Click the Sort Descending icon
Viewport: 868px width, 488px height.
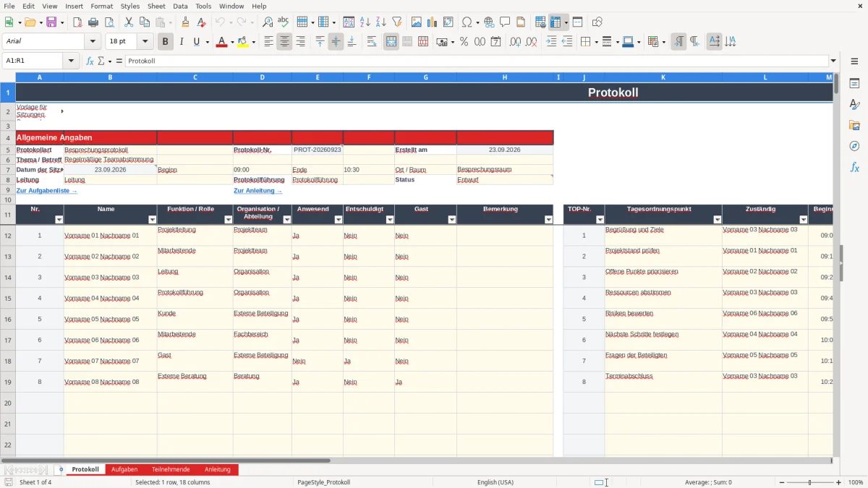[381, 22]
